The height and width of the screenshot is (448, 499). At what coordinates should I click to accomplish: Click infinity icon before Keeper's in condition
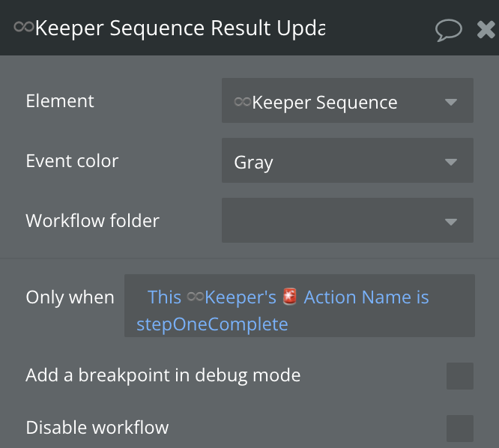195,297
